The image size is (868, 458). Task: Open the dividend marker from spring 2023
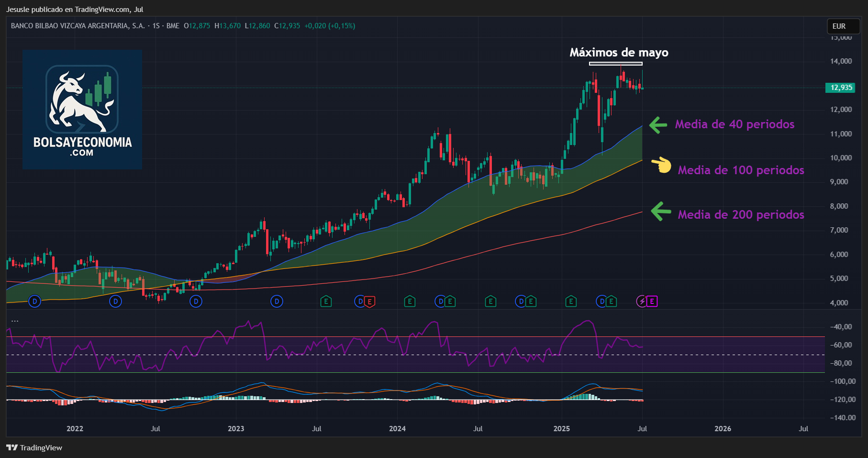pos(277,302)
